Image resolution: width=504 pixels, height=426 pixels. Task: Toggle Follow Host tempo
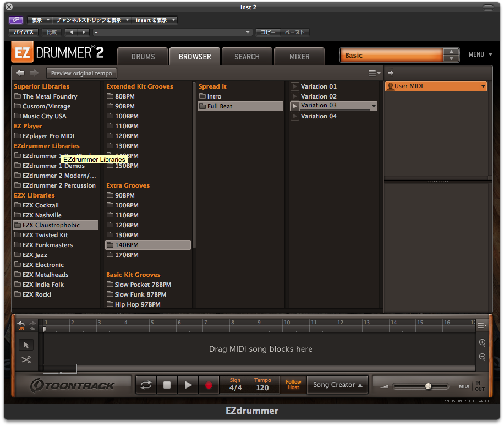click(293, 385)
